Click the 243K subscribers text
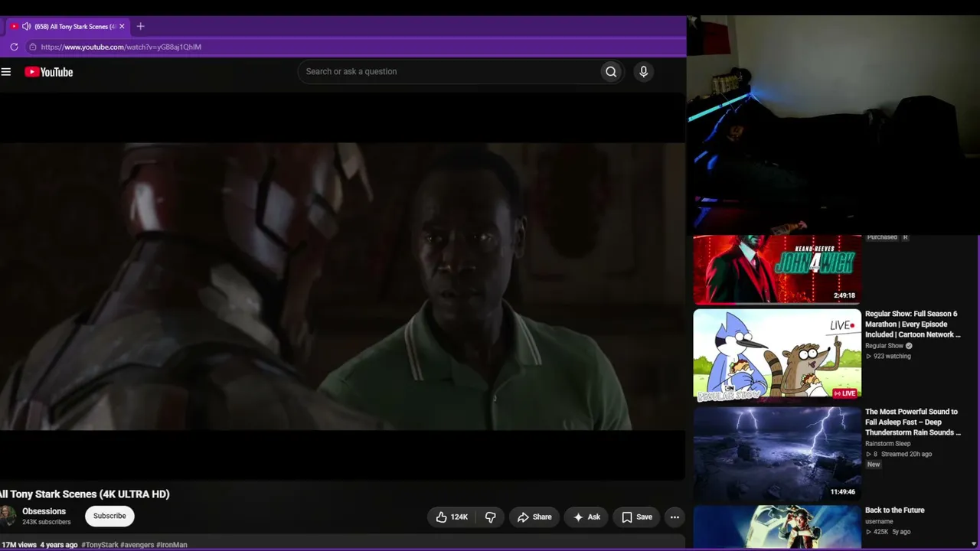Viewport: 980px width, 551px height. click(47, 522)
